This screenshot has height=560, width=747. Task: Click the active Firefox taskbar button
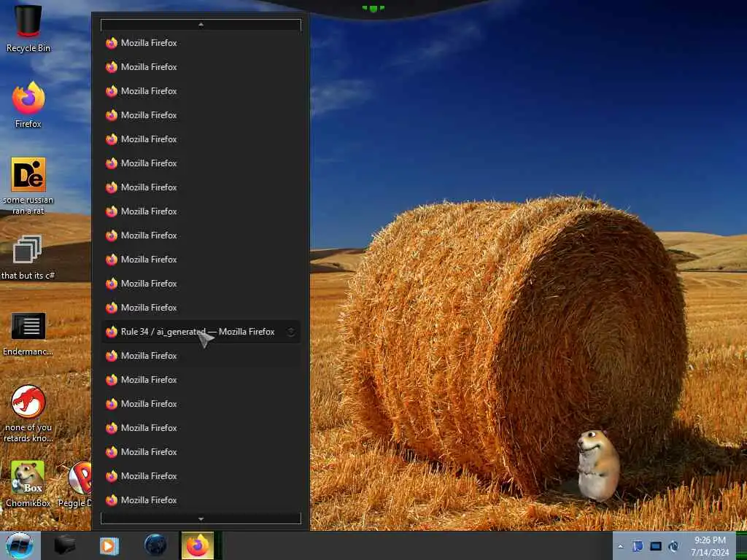(x=198, y=545)
